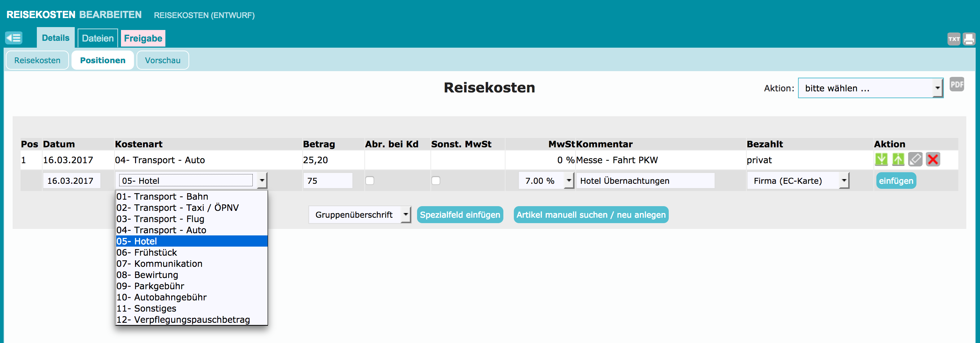
Task: Edit position 1 with the pencil icon
Action: click(x=915, y=159)
